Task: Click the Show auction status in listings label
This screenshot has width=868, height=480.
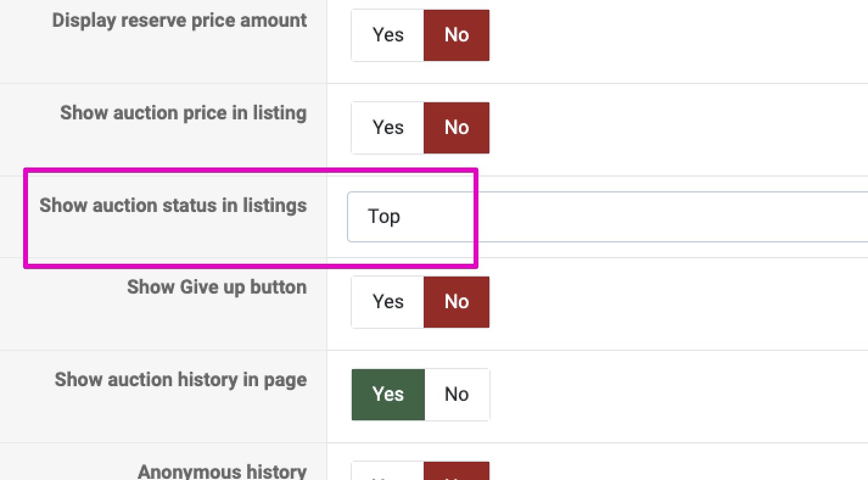Action: (173, 205)
